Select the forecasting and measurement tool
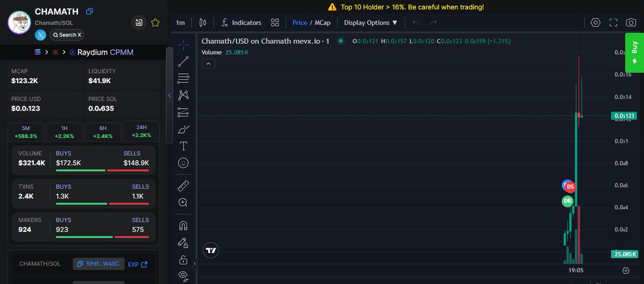This screenshot has height=284, width=644. (183, 113)
